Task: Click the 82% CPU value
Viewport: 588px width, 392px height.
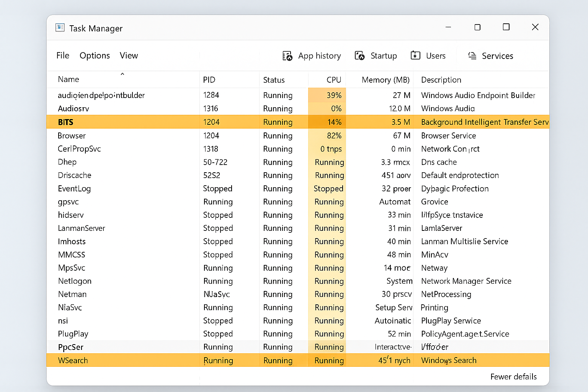Action: pos(334,136)
